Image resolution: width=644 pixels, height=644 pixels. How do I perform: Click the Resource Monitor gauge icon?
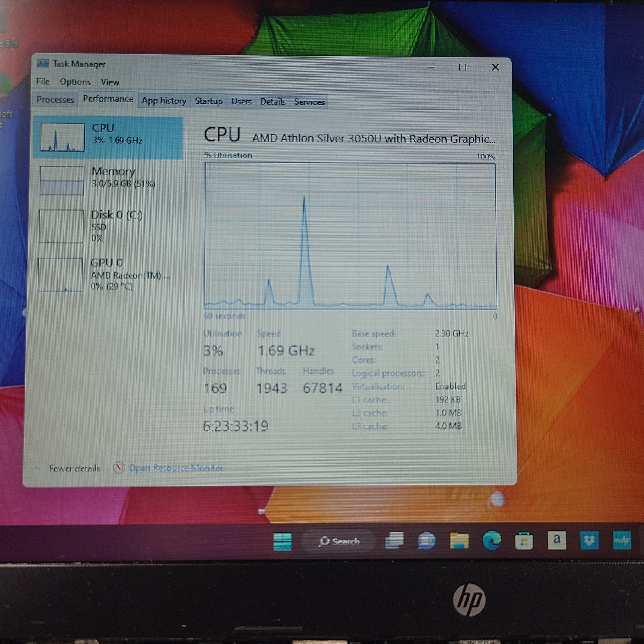click(x=119, y=468)
